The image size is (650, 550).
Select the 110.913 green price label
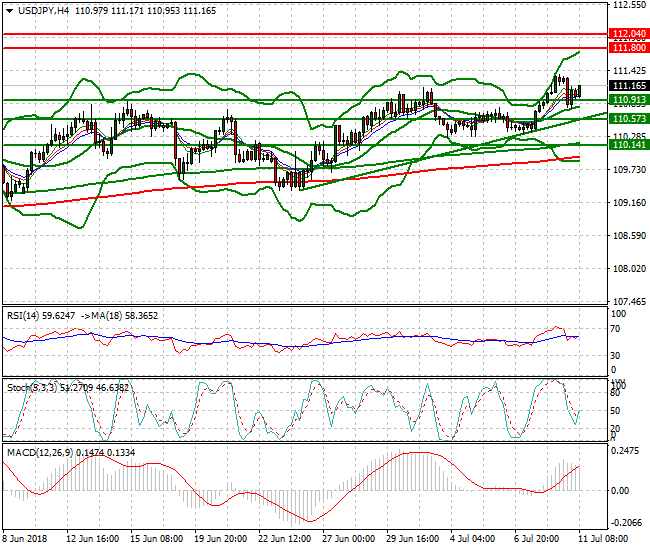pos(628,100)
